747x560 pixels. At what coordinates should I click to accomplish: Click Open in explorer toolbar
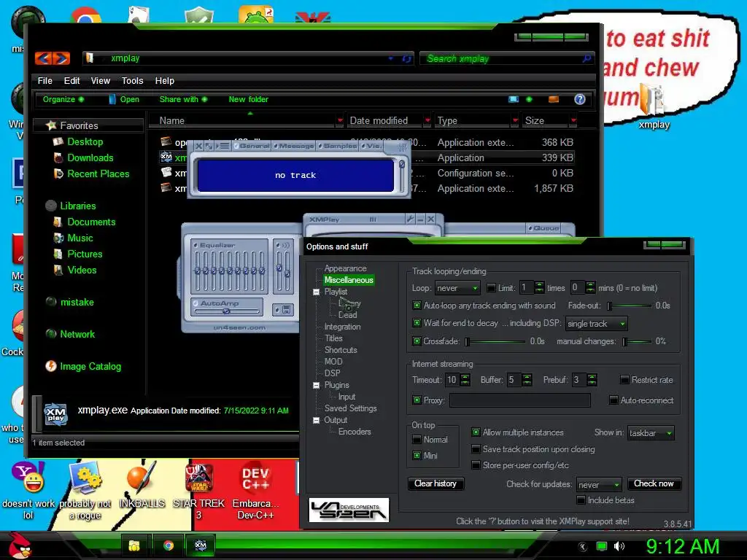click(124, 99)
